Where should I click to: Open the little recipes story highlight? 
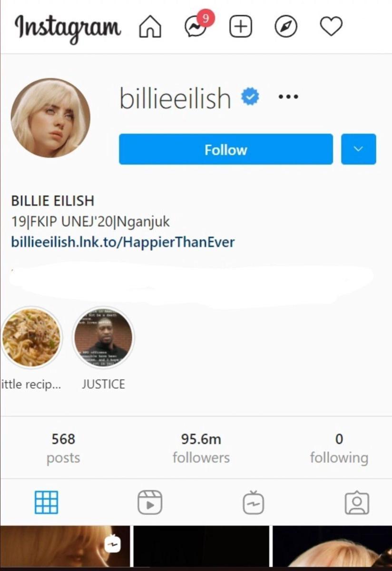(31, 337)
